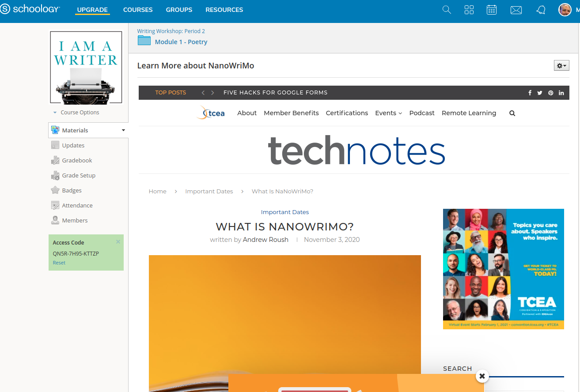Click the Grade Setup sidebar icon

click(x=55, y=176)
